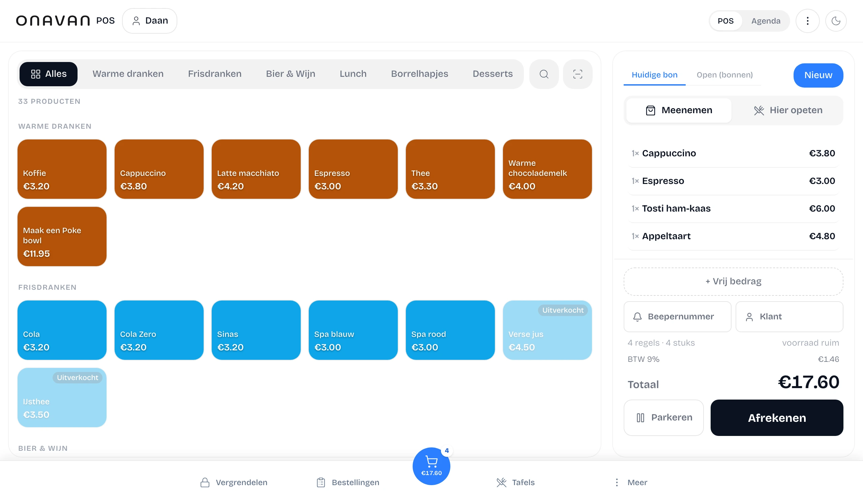Switch to POS mode in header

click(x=725, y=21)
